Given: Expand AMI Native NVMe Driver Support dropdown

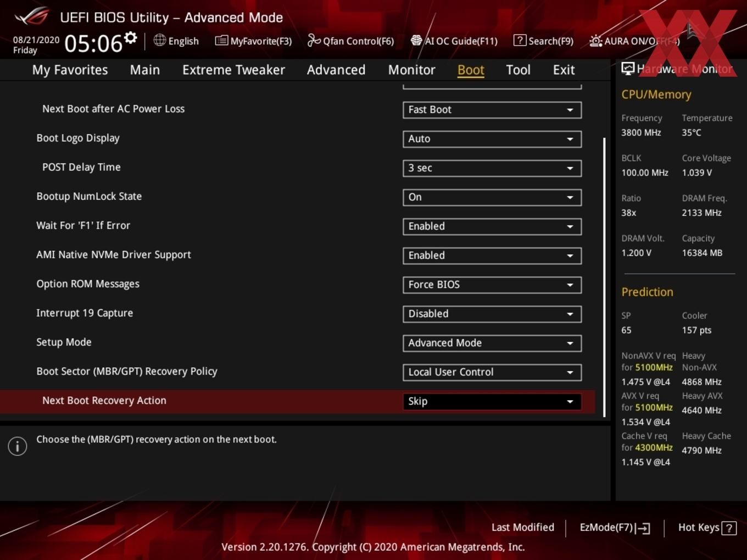Looking at the screenshot, I should [x=492, y=255].
